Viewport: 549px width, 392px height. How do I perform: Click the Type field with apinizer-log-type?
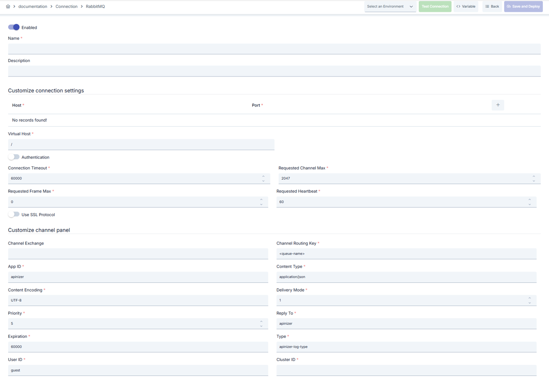(x=406, y=347)
